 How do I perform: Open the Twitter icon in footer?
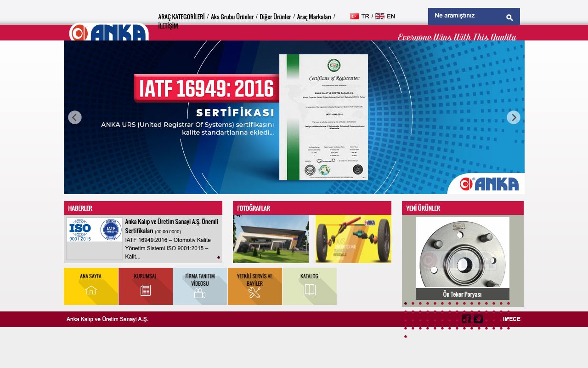pyautogui.click(x=478, y=319)
